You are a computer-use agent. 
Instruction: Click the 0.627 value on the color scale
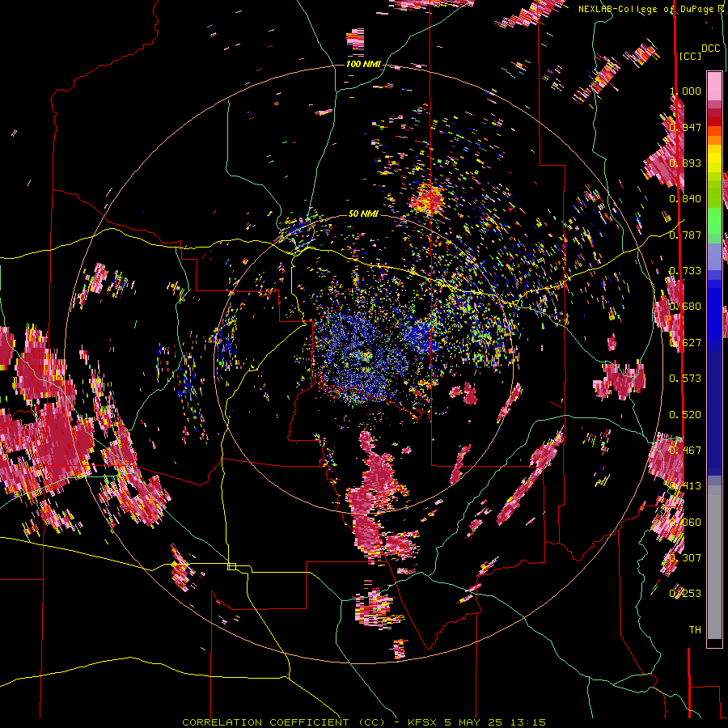point(685,343)
